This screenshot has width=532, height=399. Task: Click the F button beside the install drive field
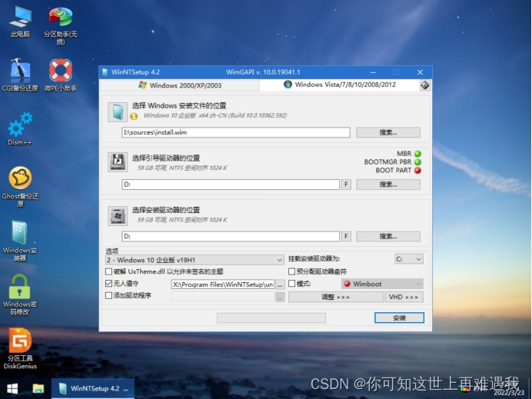[x=346, y=236]
